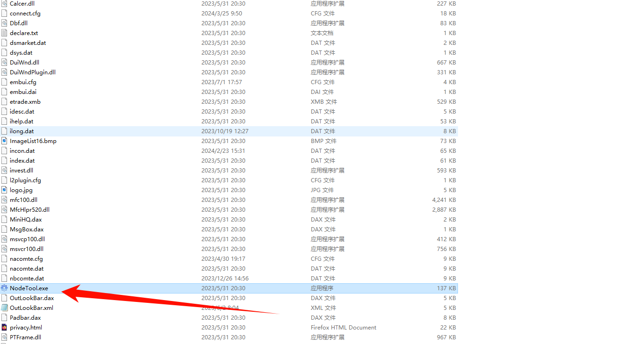Image resolution: width=644 pixels, height=344 pixels.
Task: Click the msvcp100.dll file icon
Action: click(x=4, y=239)
